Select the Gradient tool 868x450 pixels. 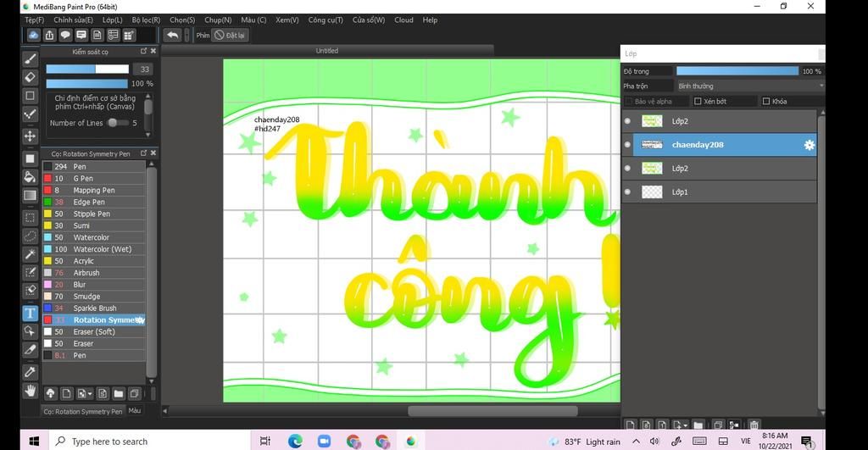(31, 196)
